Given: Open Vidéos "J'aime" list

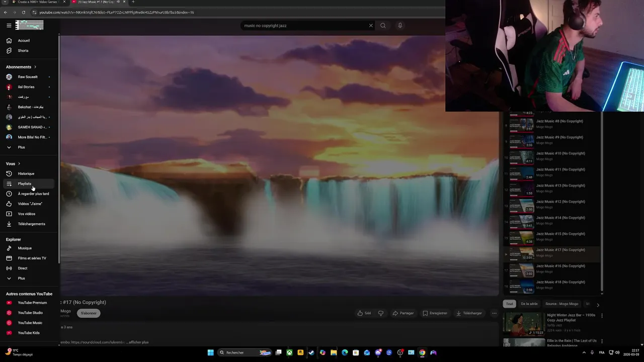Looking at the screenshot, I should point(29,204).
